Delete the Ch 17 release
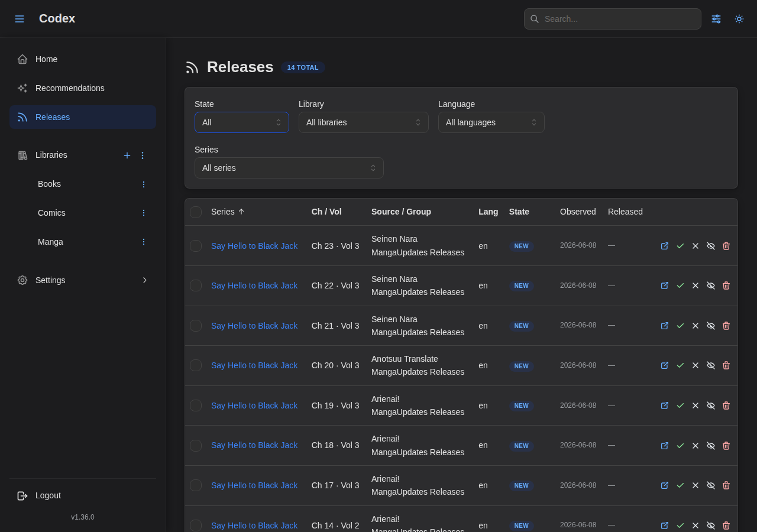Viewport: 757px width, 532px height. 726,485
